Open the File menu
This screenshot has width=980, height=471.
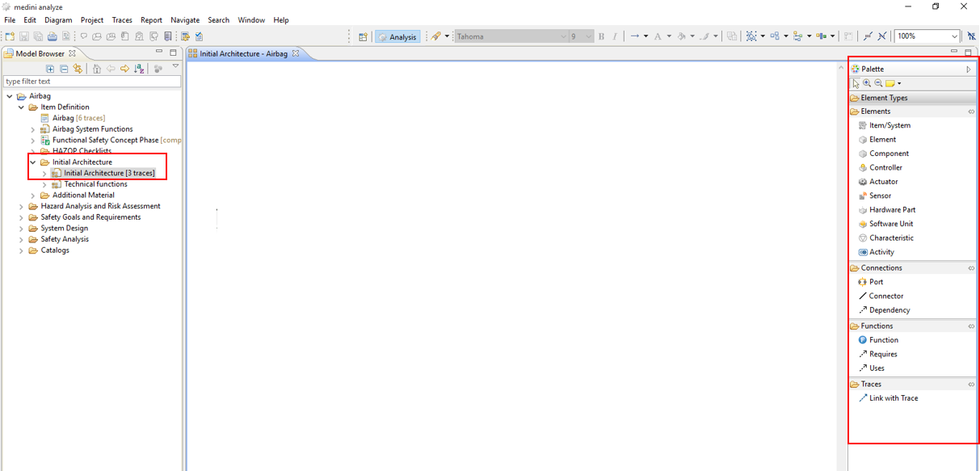10,20
